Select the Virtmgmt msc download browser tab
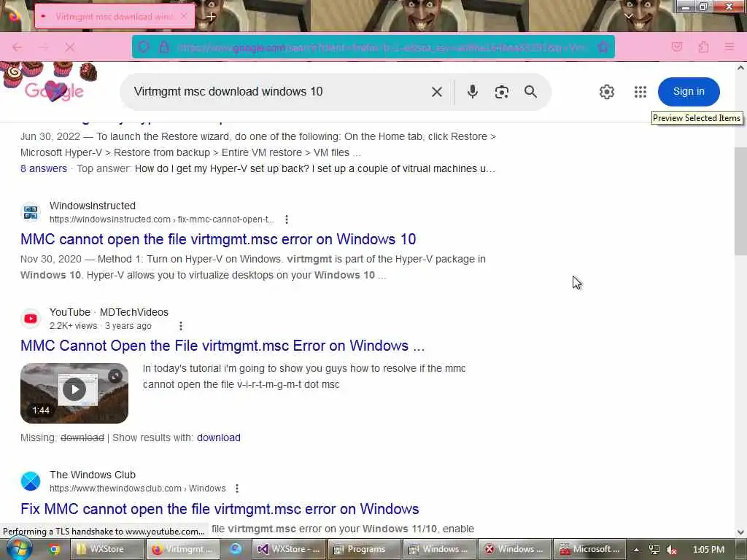The image size is (747, 560). click(115, 16)
